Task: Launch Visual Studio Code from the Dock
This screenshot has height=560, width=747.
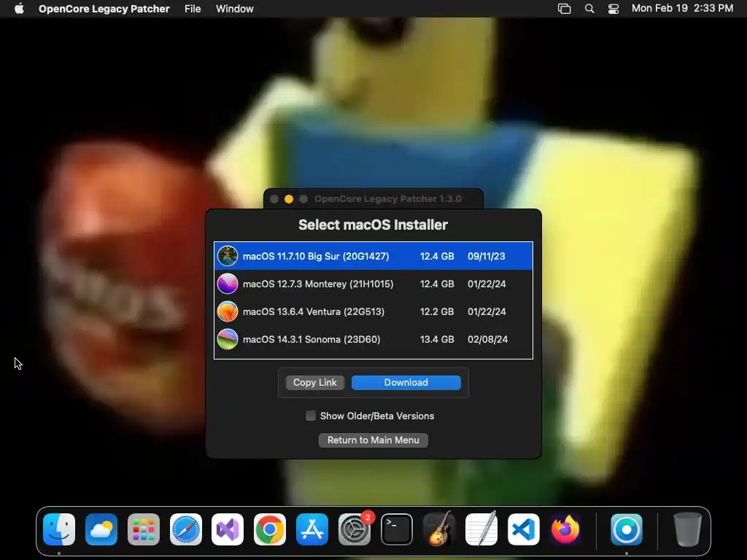Action: [x=523, y=529]
